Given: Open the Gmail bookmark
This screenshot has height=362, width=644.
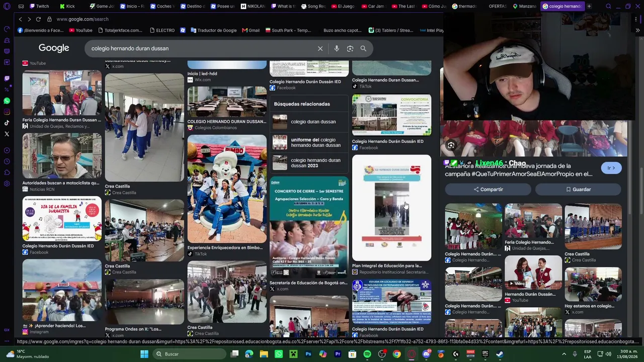Looking at the screenshot, I should pyautogui.click(x=251, y=30).
